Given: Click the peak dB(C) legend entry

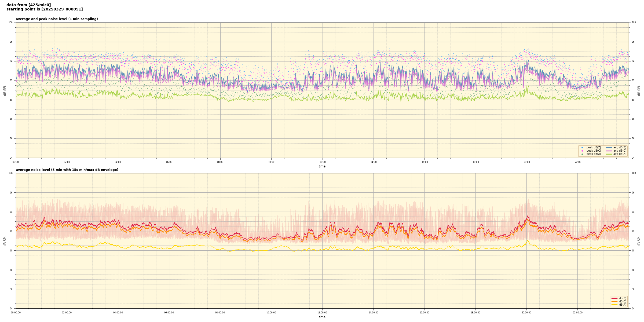Looking at the screenshot, I should coord(594,151).
